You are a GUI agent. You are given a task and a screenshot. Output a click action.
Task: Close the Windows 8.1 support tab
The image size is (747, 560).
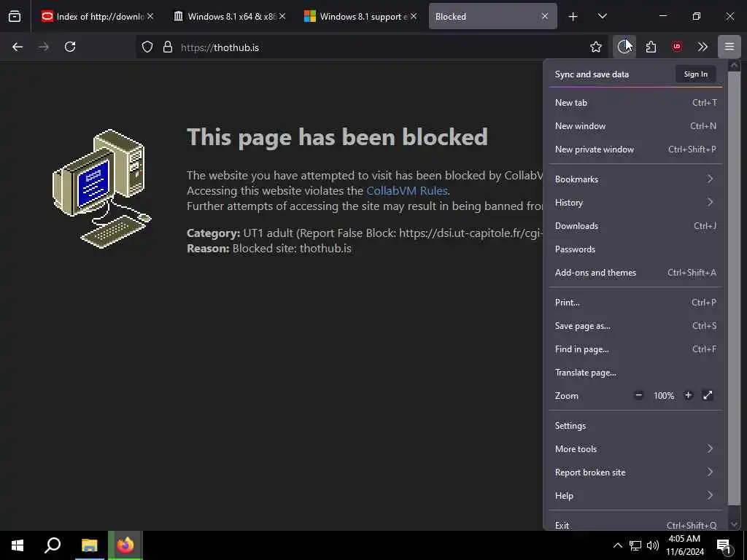[x=414, y=16]
